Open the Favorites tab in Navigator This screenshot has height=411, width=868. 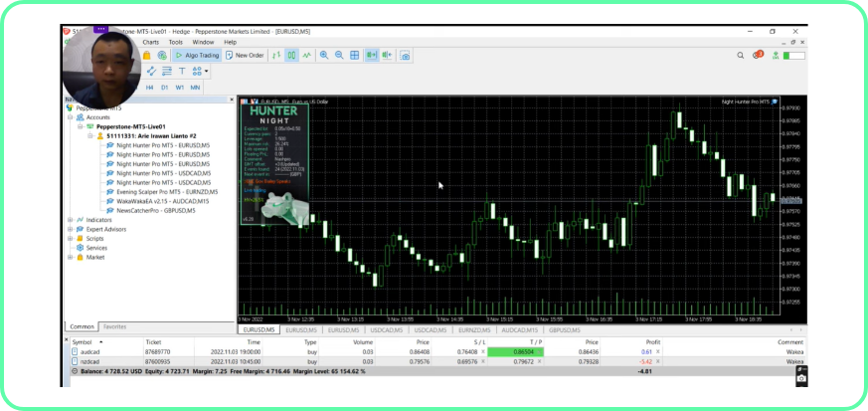click(x=114, y=326)
